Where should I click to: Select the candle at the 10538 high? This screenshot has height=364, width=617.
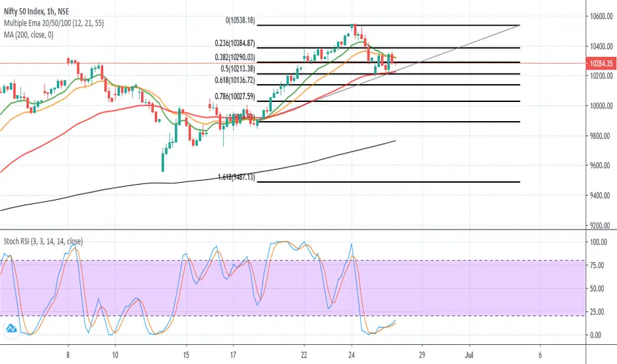(355, 30)
